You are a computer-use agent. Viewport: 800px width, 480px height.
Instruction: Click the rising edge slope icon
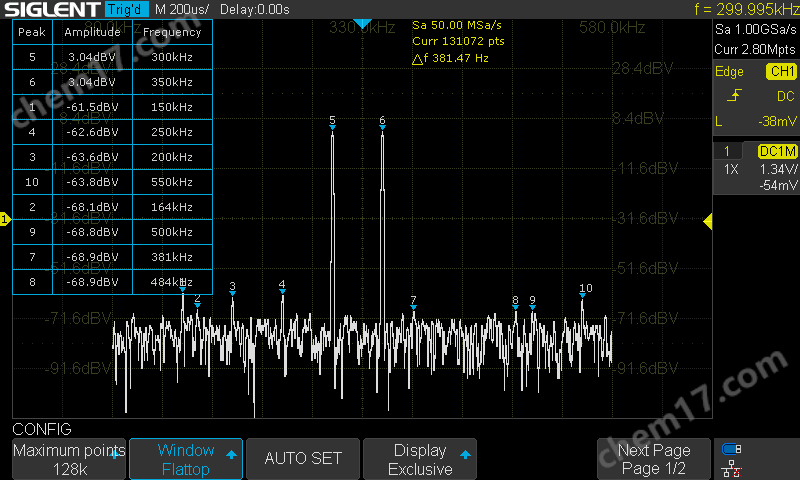pyautogui.click(x=734, y=95)
